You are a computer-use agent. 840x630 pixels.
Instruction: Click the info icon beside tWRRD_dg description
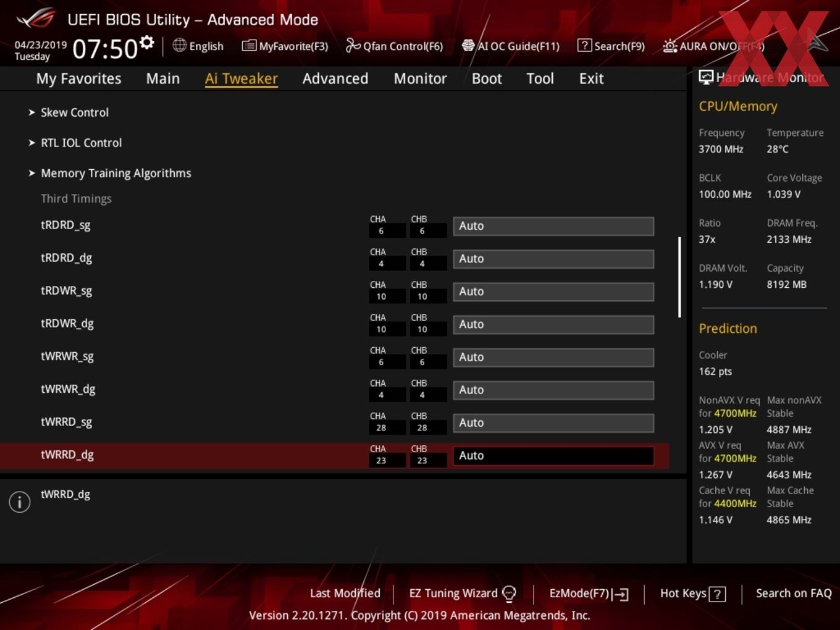[x=20, y=502]
